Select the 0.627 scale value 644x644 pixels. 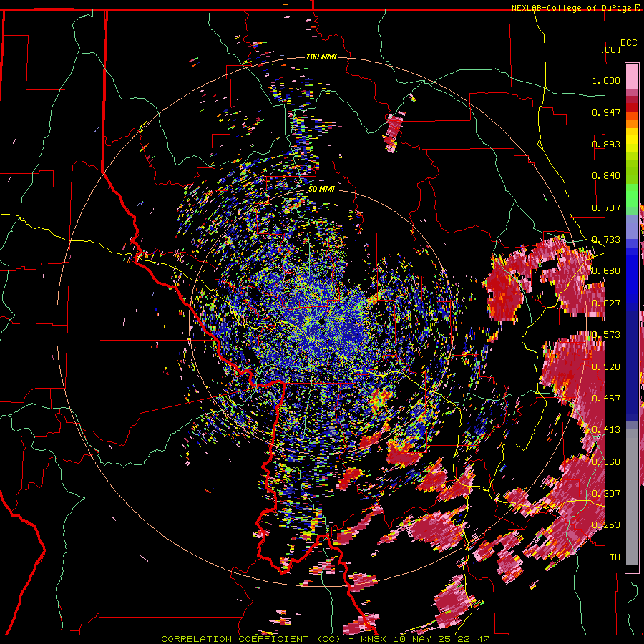(606, 303)
